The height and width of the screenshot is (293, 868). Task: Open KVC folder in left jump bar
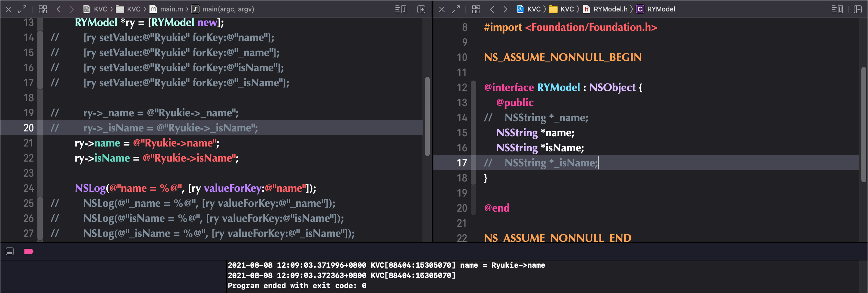coord(128,9)
